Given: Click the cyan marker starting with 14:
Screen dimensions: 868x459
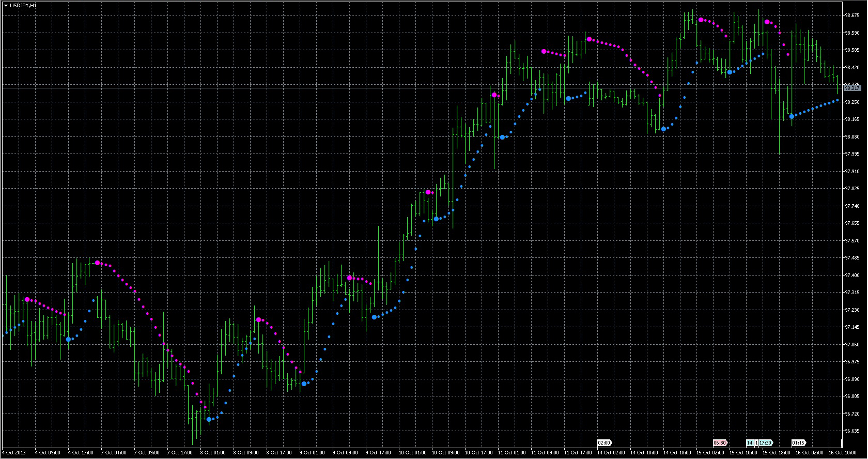Looking at the screenshot, I should pos(750,443).
